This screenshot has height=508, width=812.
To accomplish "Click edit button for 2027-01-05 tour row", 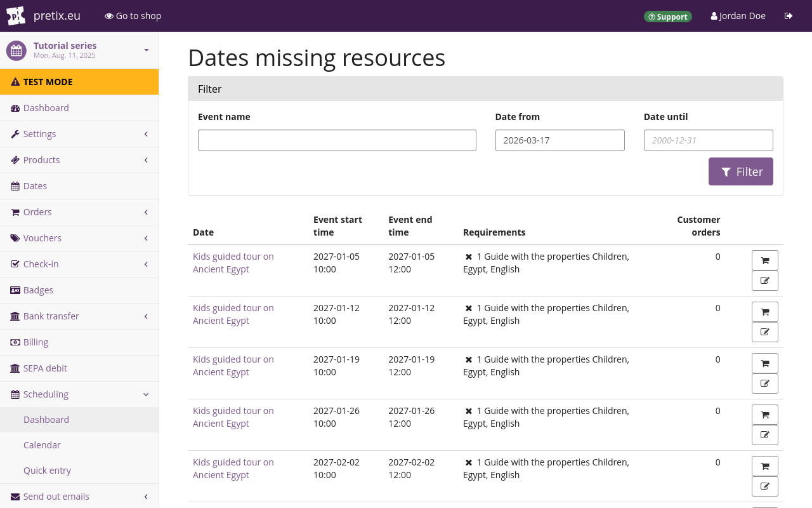I will (765, 281).
